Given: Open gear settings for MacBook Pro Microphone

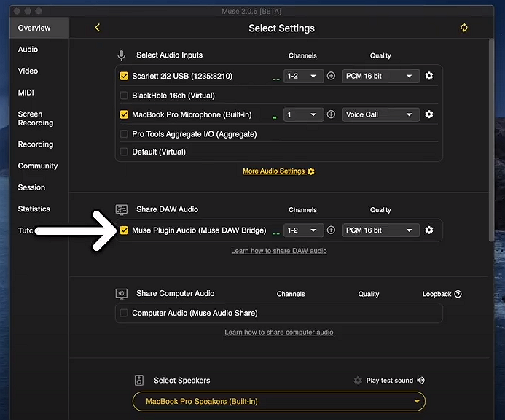Looking at the screenshot, I should point(429,114).
